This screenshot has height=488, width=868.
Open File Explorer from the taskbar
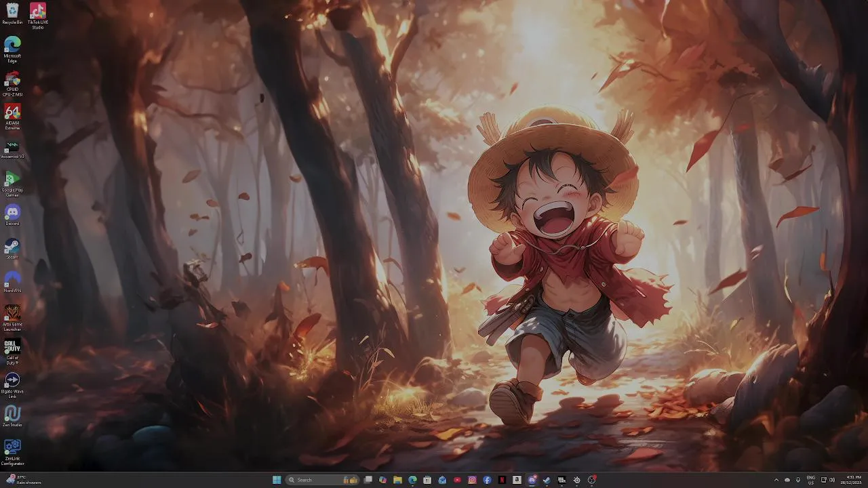[x=397, y=480]
